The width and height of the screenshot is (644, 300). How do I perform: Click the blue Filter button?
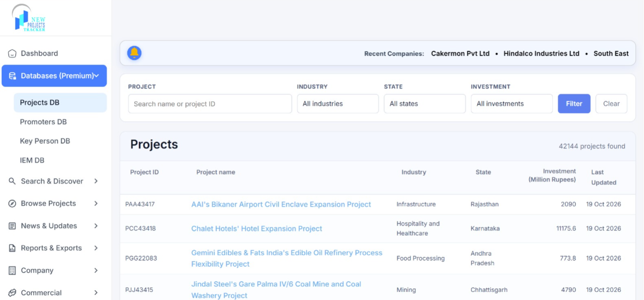(574, 104)
